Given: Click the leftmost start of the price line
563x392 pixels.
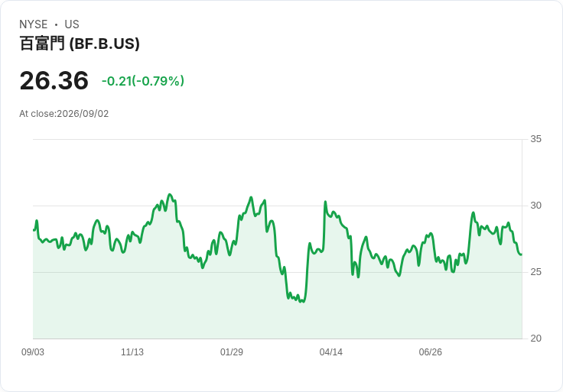Looking at the screenshot, I should click(x=34, y=230).
